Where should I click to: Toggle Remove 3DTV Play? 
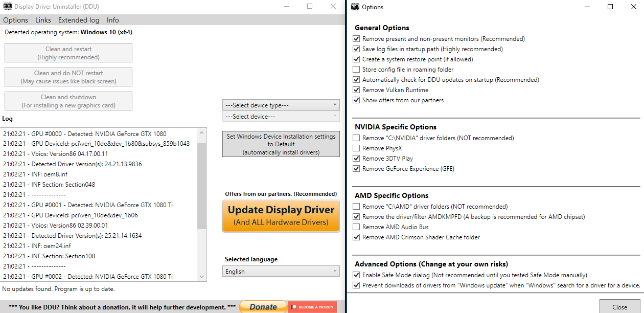(356, 159)
